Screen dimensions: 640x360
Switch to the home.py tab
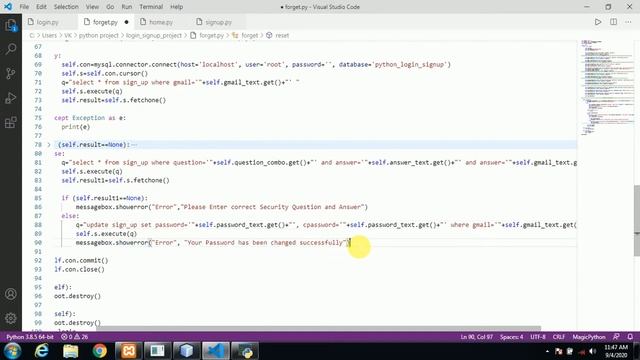click(x=161, y=22)
